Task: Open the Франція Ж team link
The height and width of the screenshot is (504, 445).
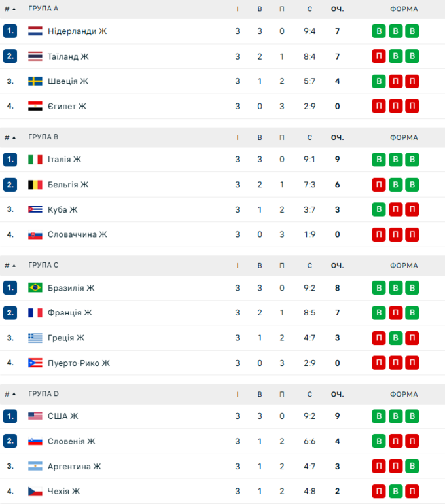Action: tap(69, 313)
